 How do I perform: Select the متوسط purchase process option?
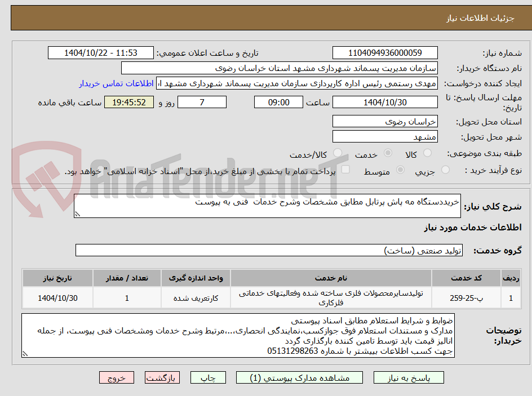click(400, 170)
